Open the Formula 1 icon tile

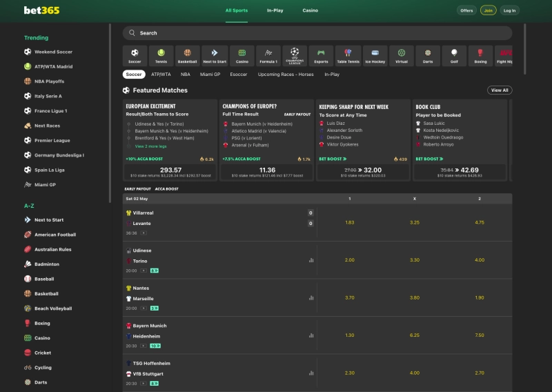[268, 56]
